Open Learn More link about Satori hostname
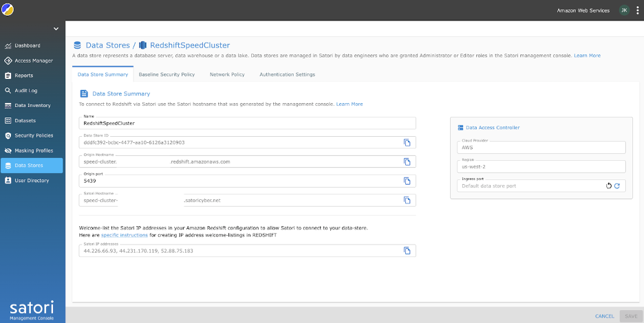Viewport: 644px width, 323px height. coord(350,104)
